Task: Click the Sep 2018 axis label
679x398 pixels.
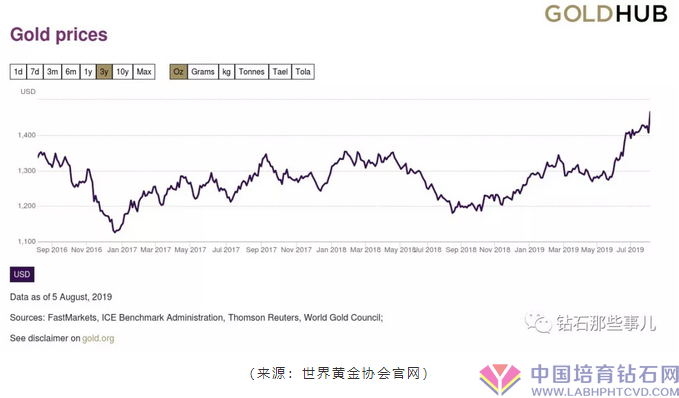Action: [x=461, y=250]
